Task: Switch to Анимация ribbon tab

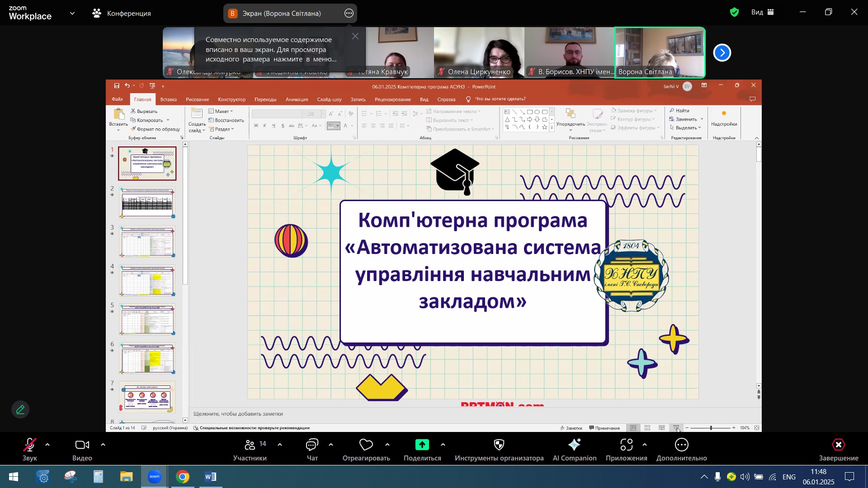Action: click(x=297, y=99)
